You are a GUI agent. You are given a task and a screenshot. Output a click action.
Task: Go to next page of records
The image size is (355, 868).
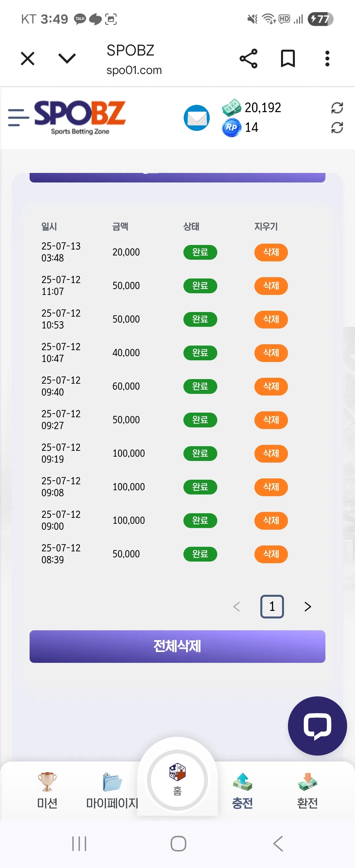click(x=308, y=607)
